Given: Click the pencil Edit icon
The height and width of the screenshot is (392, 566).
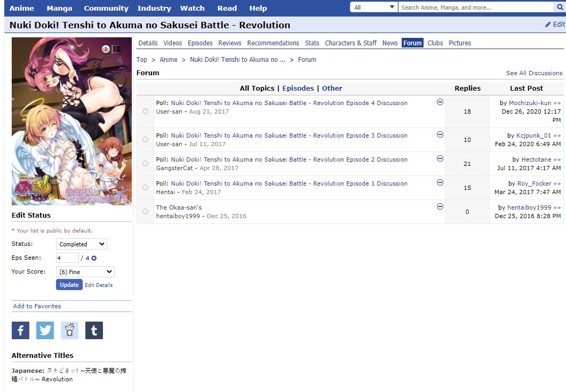Looking at the screenshot, I should [x=547, y=25].
